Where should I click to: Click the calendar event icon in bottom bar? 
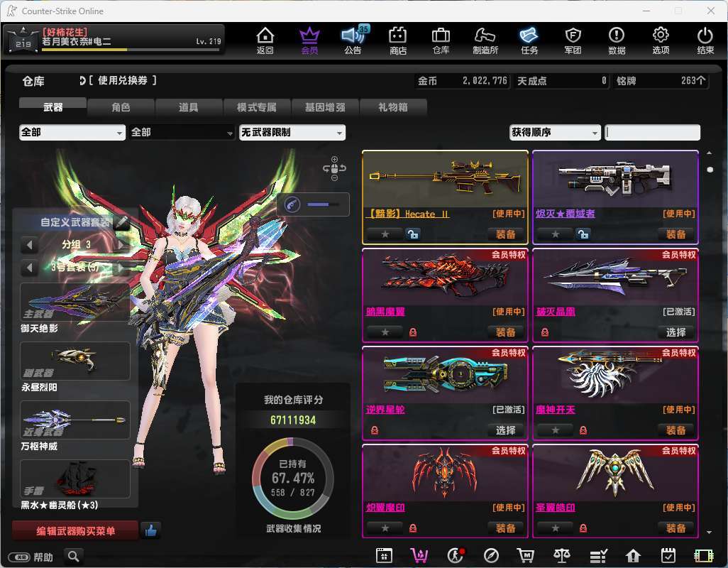(x=384, y=555)
